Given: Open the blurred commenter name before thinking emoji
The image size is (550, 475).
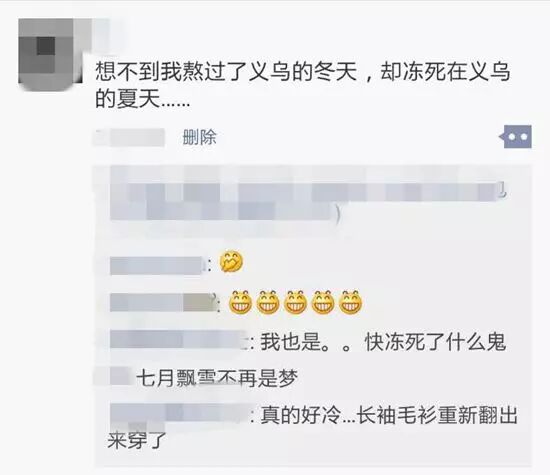Looking at the screenshot, I should [x=157, y=266].
